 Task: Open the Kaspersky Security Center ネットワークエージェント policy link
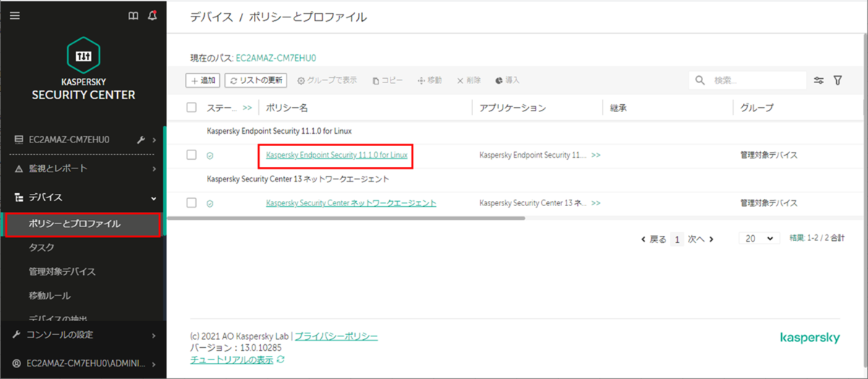[351, 203]
